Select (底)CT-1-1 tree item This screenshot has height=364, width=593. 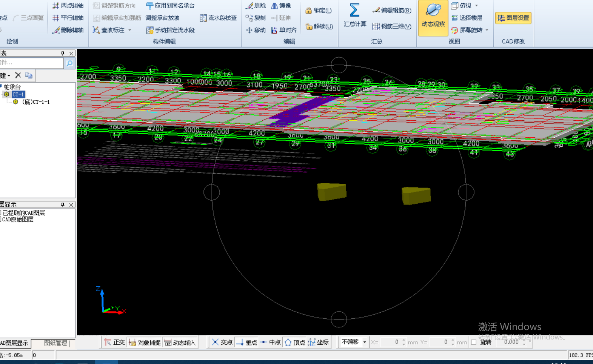[36, 102]
